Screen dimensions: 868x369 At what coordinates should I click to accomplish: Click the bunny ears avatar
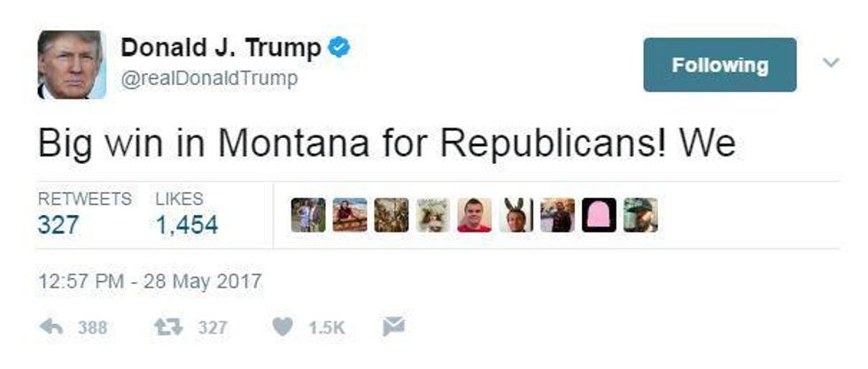pyautogui.click(x=515, y=215)
